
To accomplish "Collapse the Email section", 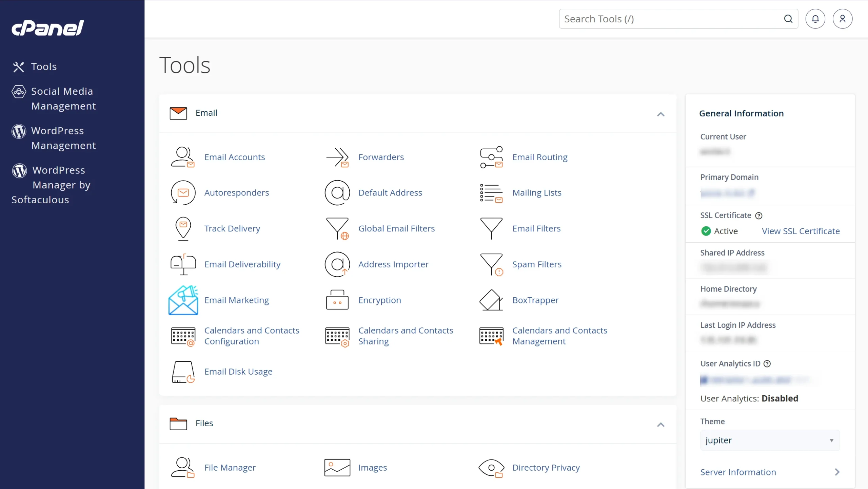I will [660, 114].
